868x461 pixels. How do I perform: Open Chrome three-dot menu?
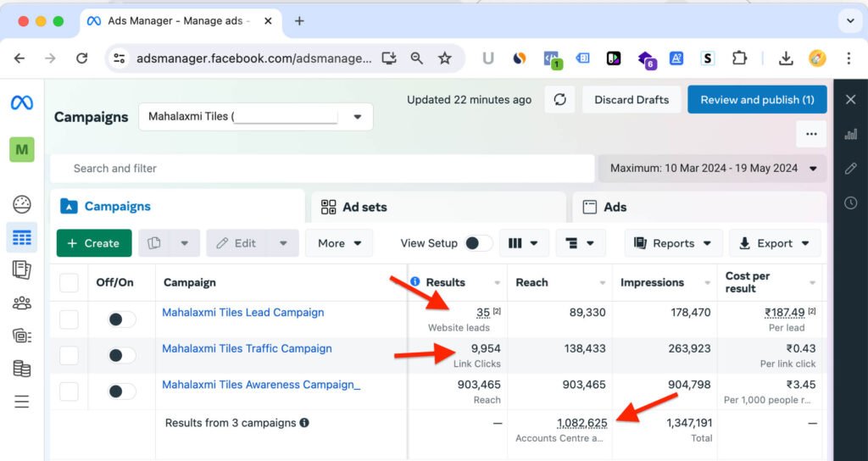(x=849, y=58)
